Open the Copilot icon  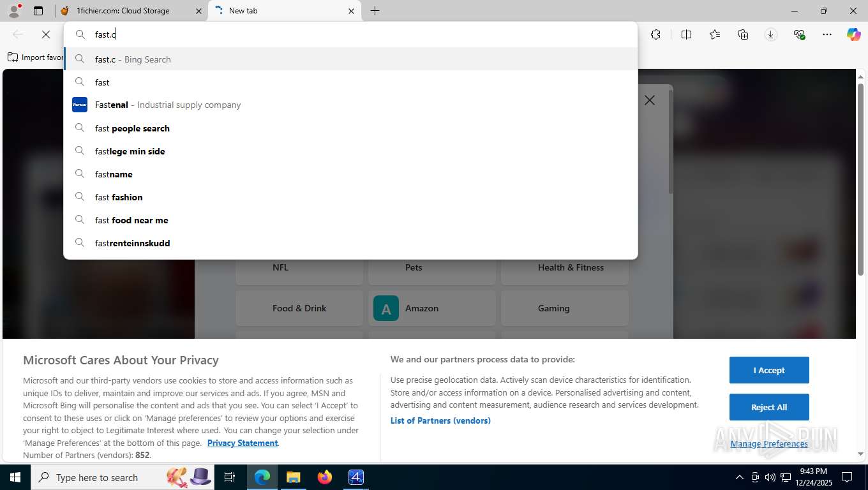[854, 34]
